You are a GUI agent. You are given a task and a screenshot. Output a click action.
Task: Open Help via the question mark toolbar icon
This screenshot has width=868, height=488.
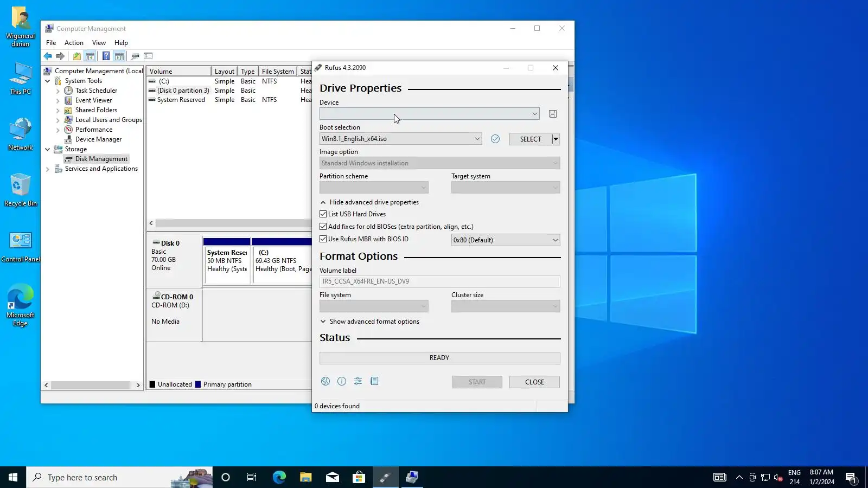coord(106,56)
